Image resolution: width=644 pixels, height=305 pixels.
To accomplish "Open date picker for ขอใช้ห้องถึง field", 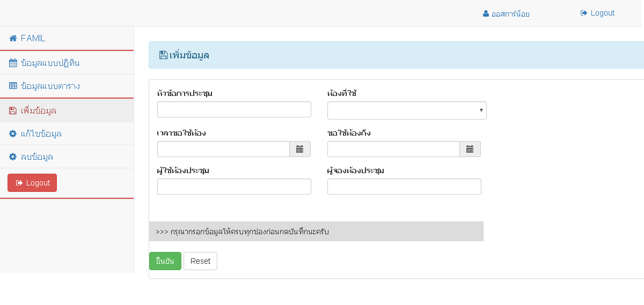I will click(x=470, y=149).
